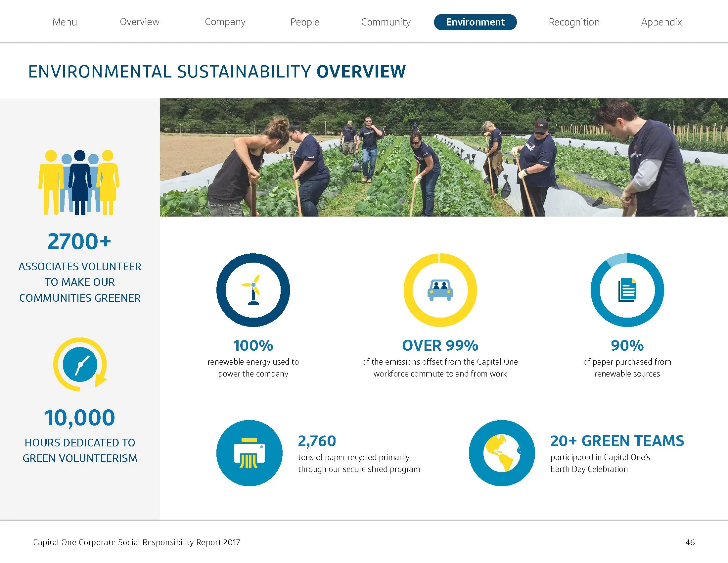Screen dimensions: 728x563
Task: Click 'ASSOCIATES VOLUNTEER TO MAKE OUR COMMUNITIES GREENER'
Action: click(80, 282)
